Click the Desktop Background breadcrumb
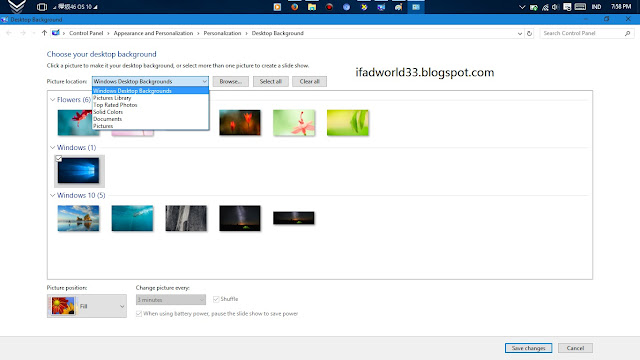The height and width of the screenshot is (360, 640). [x=278, y=33]
